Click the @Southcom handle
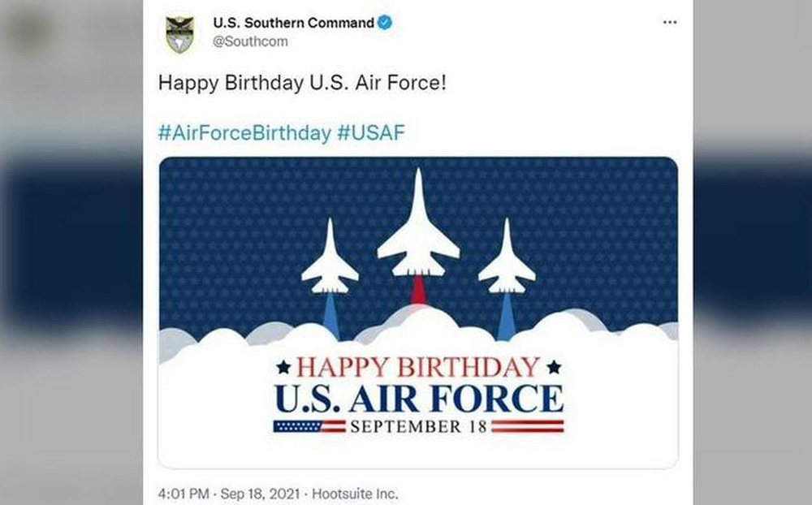The image size is (812, 505). 250,41
